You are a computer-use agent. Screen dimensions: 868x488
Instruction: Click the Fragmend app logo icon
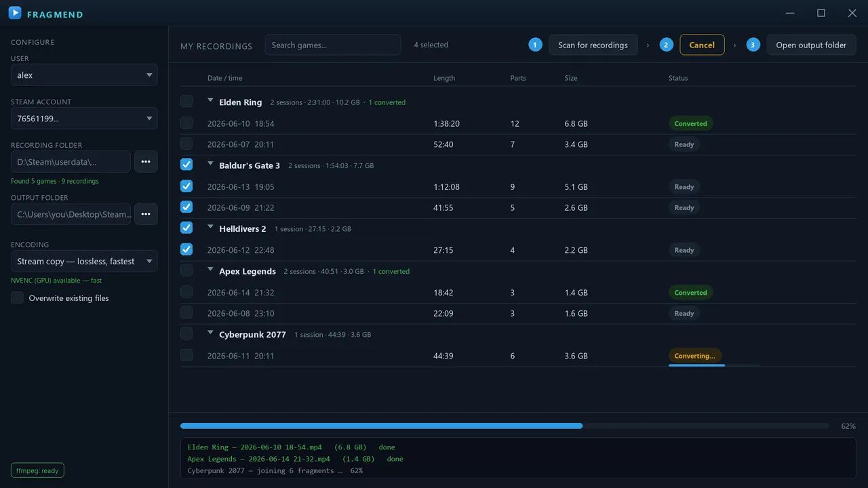[x=15, y=13]
